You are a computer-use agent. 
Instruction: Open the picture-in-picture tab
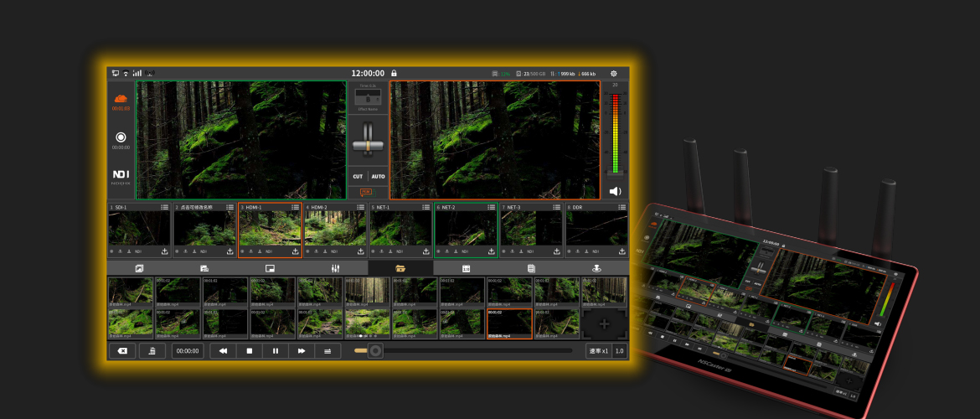(270, 268)
